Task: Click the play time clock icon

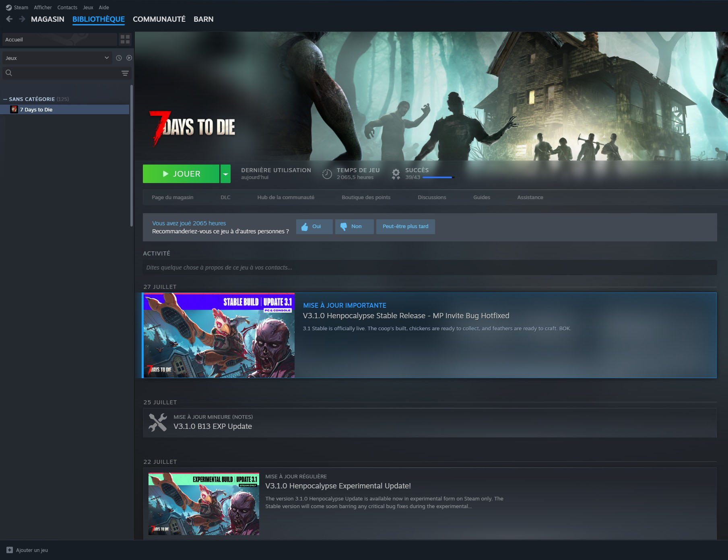Action: point(327,174)
